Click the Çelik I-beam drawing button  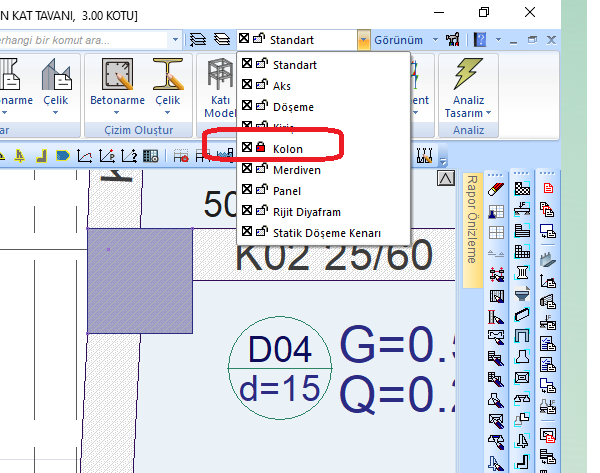point(168,85)
